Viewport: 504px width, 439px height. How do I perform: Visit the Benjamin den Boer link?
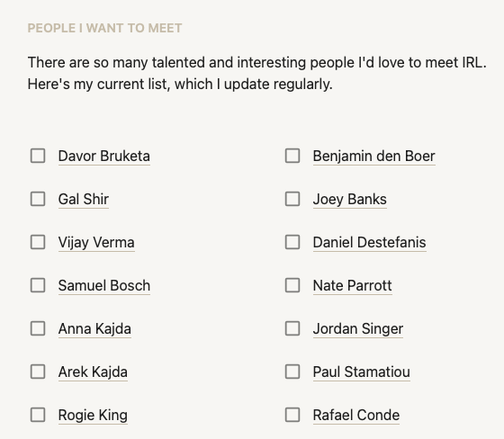374,157
